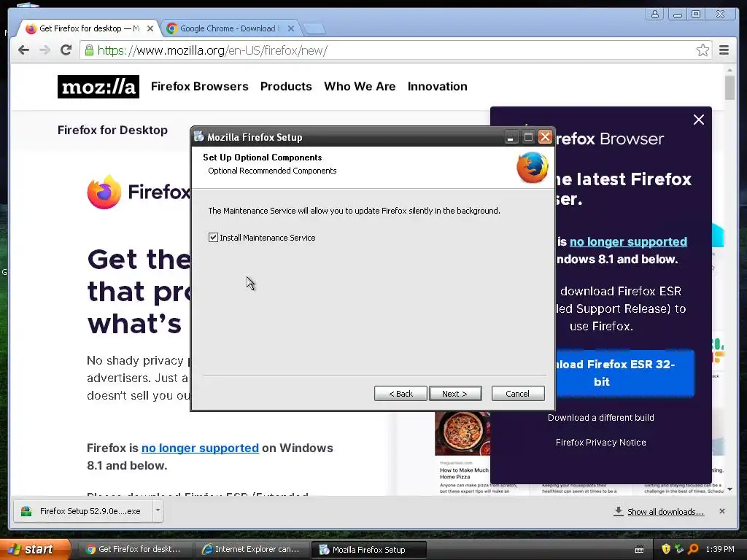Click the setup icon in dialog title bar
Image resolution: width=747 pixels, height=560 pixels.
click(198, 136)
